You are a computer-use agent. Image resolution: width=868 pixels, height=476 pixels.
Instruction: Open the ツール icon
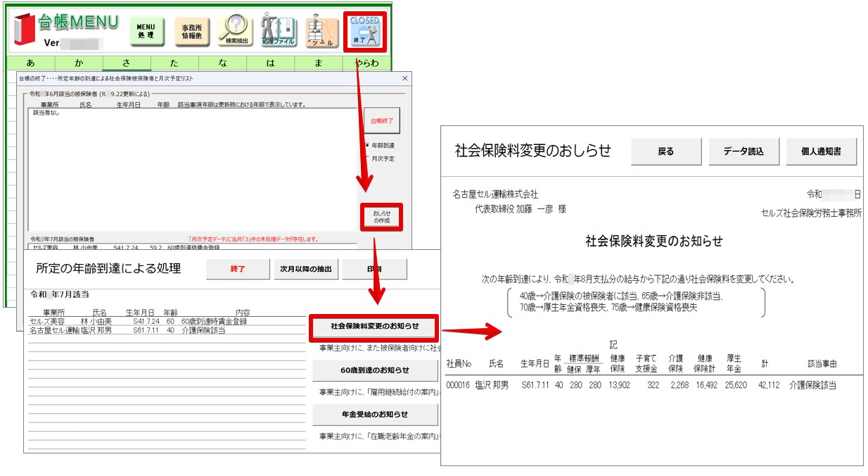coord(321,31)
